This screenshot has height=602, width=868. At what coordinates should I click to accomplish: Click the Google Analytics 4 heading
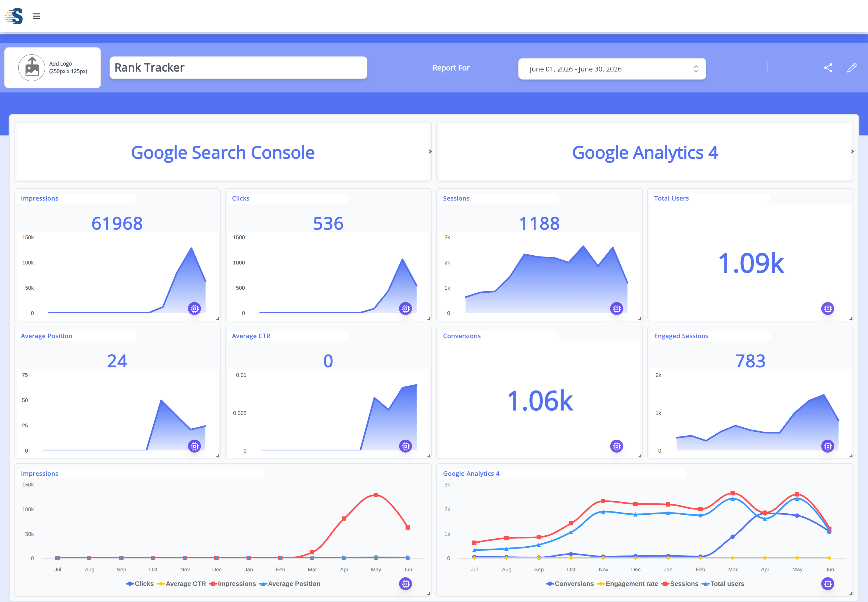coord(645,153)
